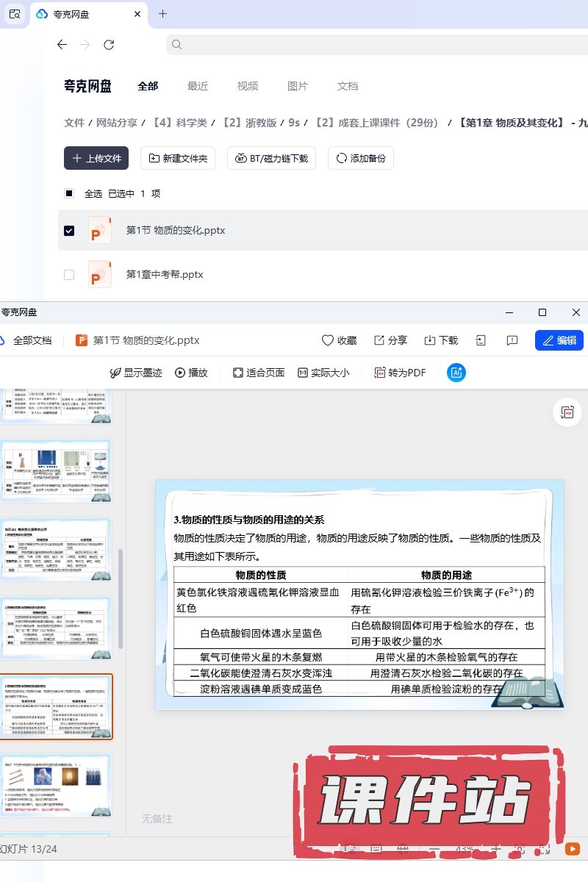This screenshot has height=882, width=588.
Task: Check the 第1章中考帮.pptx checkbox
Action: pyautogui.click(x=69, y=274)
